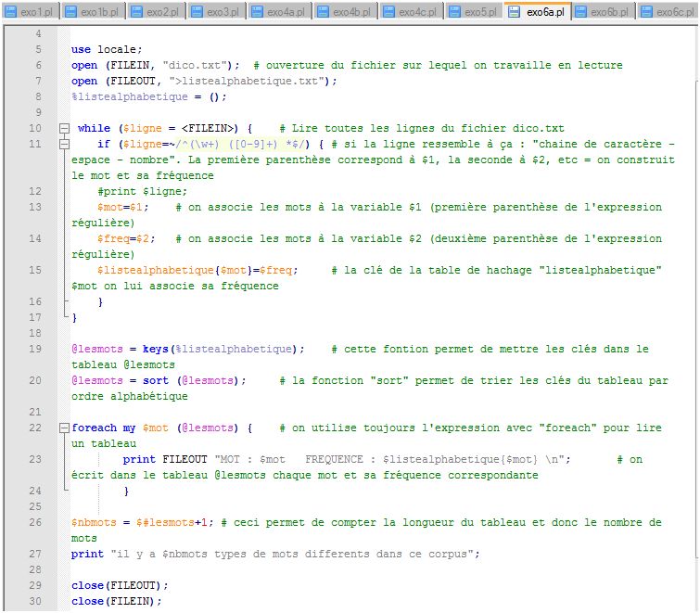The image size is (700, 613).
Task: Click the active exo6a.pl tab
Action: [538, 12]
